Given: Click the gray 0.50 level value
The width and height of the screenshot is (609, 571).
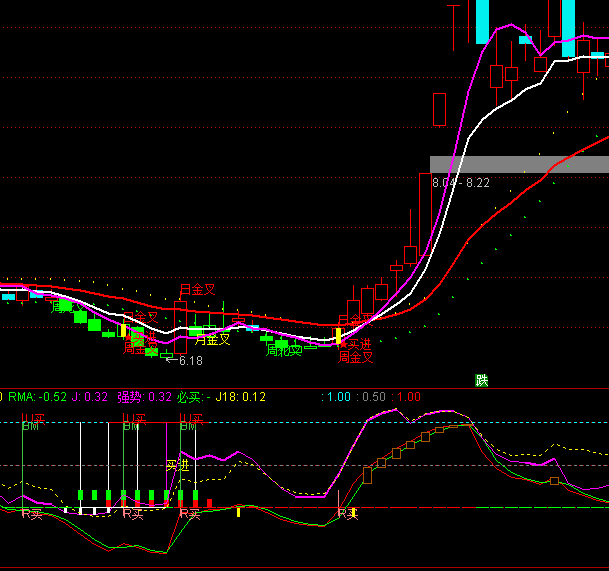Looking at the screenshot, I should coord(372,397).
